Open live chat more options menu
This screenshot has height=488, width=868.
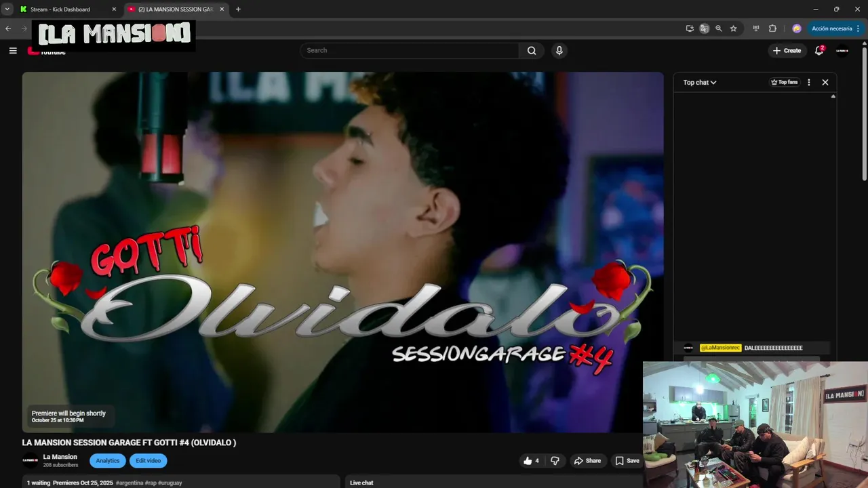click(808, 83)
